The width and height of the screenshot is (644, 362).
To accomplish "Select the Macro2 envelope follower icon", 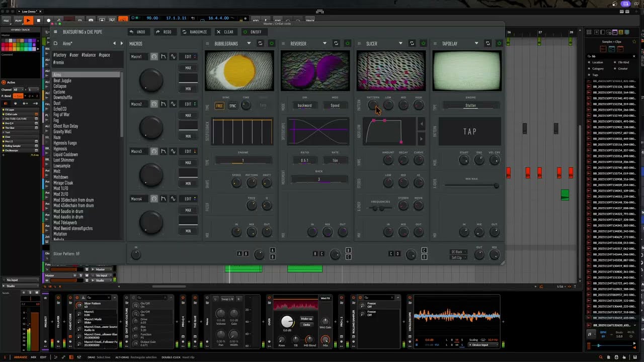I will [164, 104].
